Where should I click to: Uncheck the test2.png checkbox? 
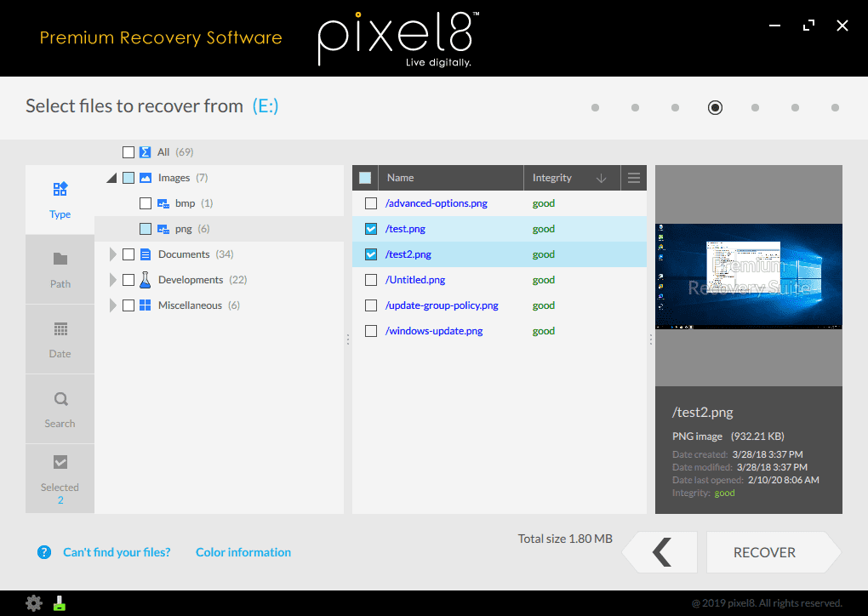pyautogui.click(x=371, y=254)
